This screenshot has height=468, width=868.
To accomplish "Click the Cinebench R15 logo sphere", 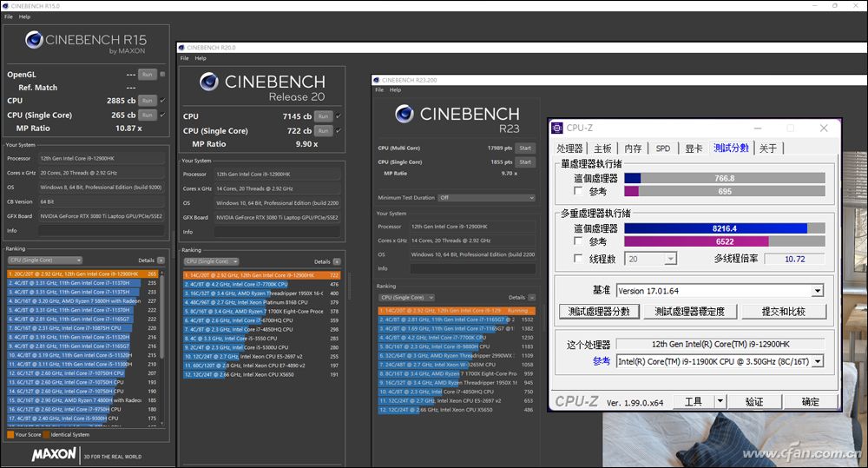I will [34, 40].
